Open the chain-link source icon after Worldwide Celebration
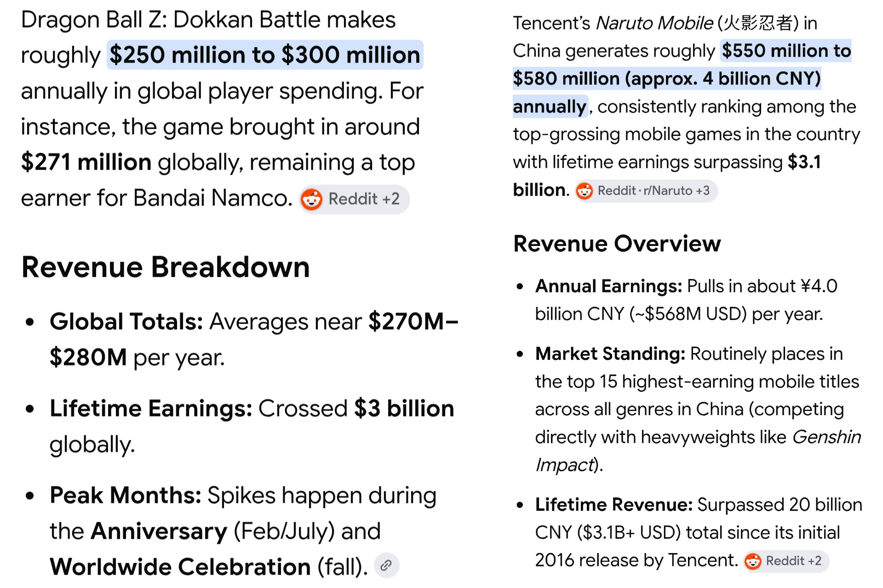The width and height of the screenshot is (883, 588). [386, 565]
